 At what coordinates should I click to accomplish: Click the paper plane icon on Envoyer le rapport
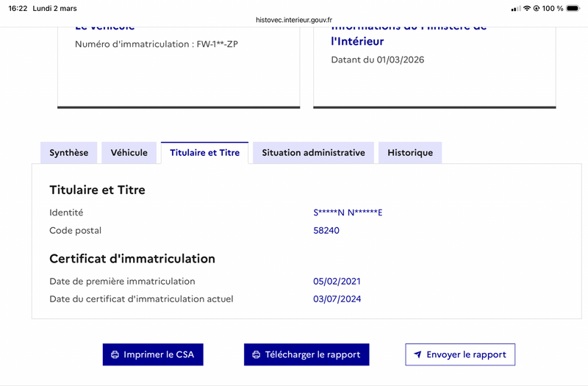[x=417, y=354]
